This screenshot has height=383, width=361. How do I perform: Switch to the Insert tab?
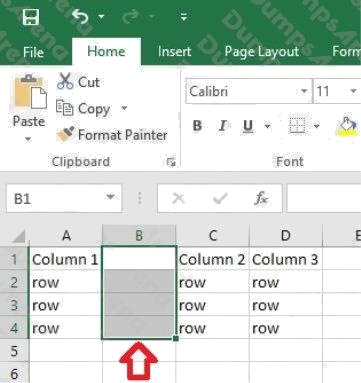174,52
